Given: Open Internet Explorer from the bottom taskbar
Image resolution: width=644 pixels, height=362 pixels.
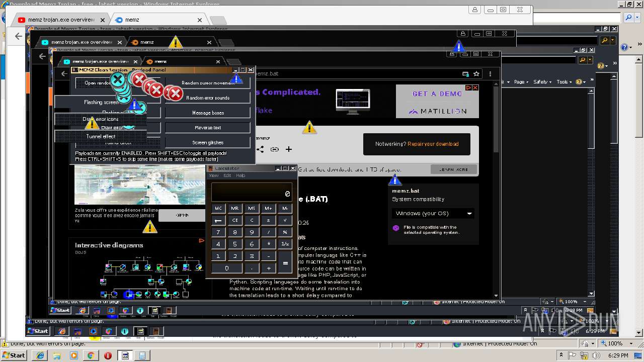Looking at the screenshot, I should (40, 355).
